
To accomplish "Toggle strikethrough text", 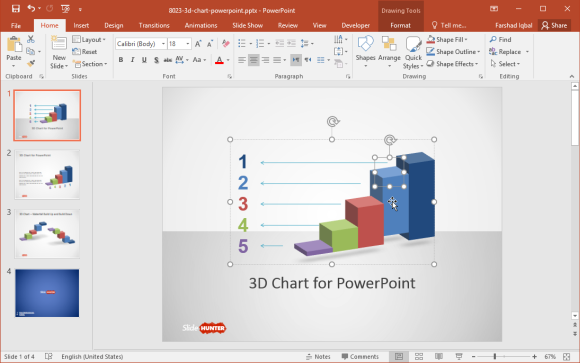I will point(168,60).
